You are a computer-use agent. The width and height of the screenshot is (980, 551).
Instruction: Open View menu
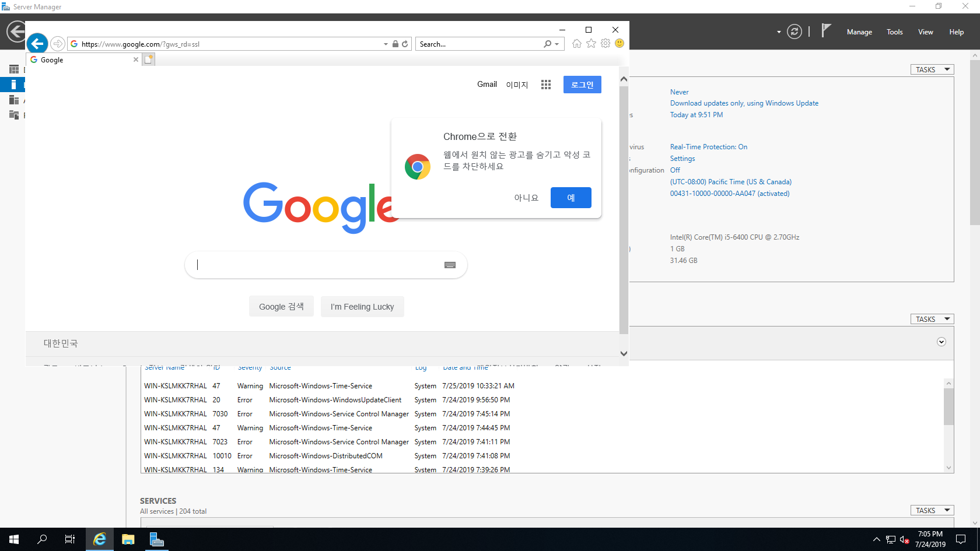pyautogui.click(x=925, y=32)
